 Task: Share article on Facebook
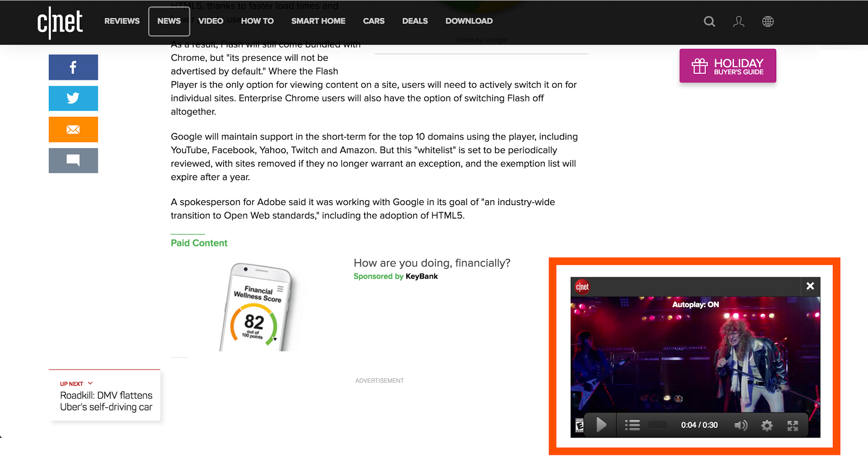73,67
